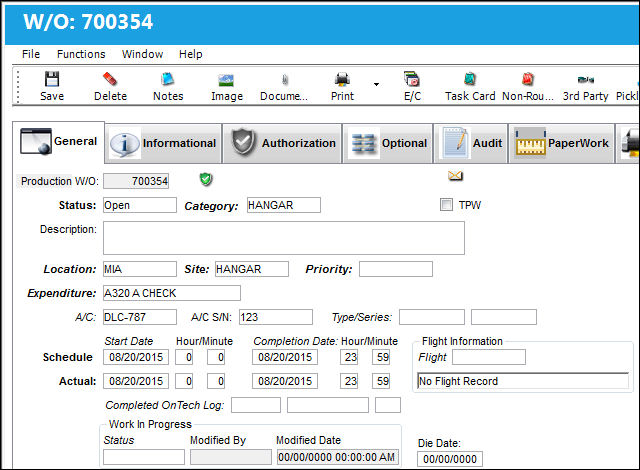Viewport: 640px width, 470px height.
Task: Open the 3rd Party toolbar icon
Action: tap(586, 80)
